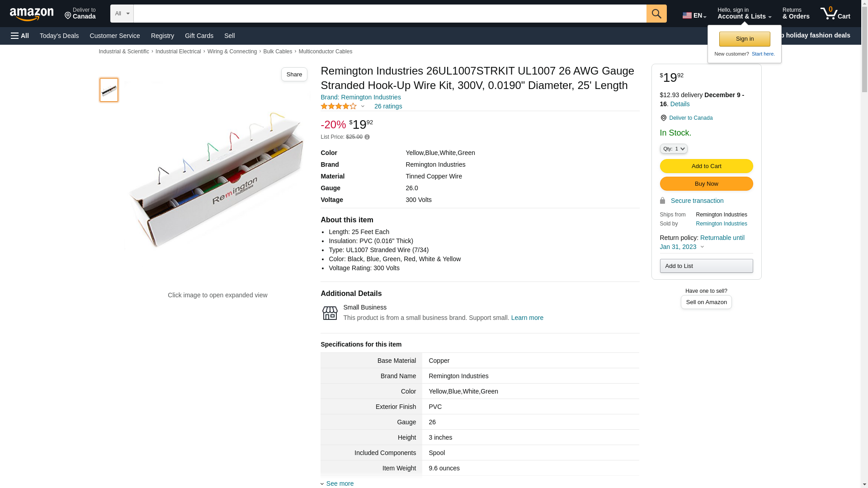Open the 26 ratings link
The height and width of the screenshot is (488, 868).
[388, 106]
